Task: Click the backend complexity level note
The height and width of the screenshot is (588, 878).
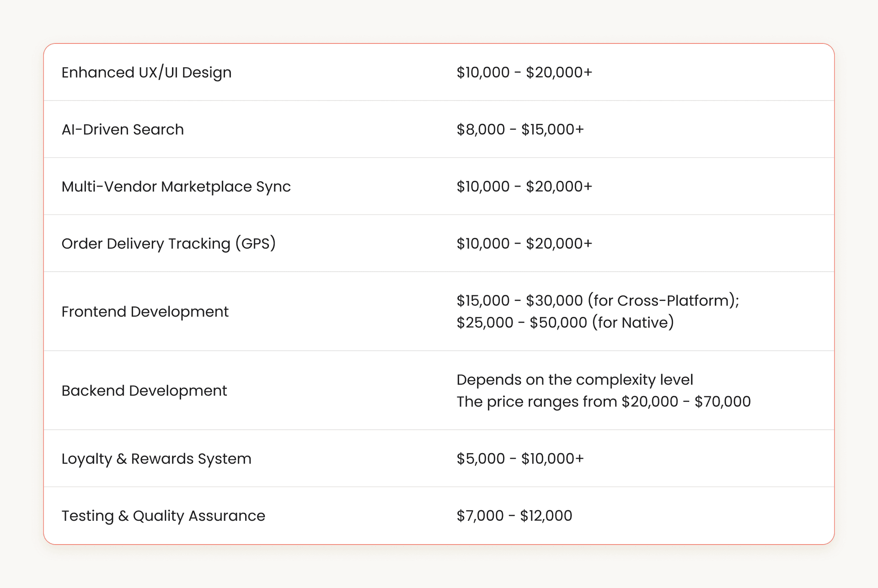Action: tap(575, 380)
